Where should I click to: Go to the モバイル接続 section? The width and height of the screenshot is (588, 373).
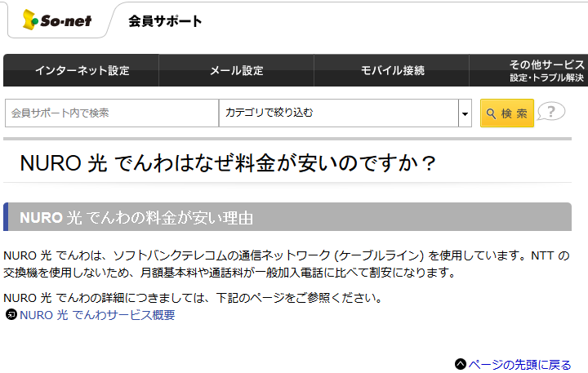[393, 70]
